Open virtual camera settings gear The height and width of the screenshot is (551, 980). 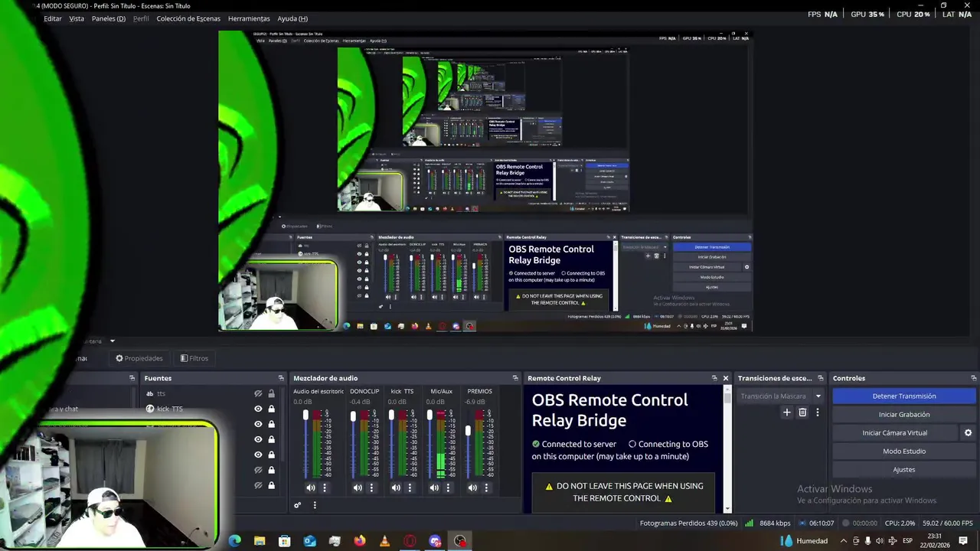point(968,433)
